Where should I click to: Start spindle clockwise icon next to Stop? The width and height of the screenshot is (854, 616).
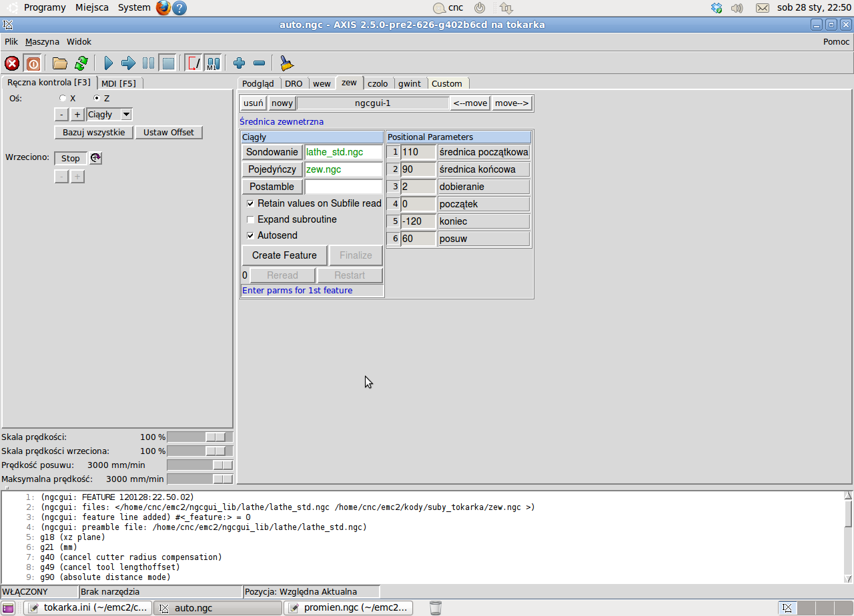pos(95,158)
